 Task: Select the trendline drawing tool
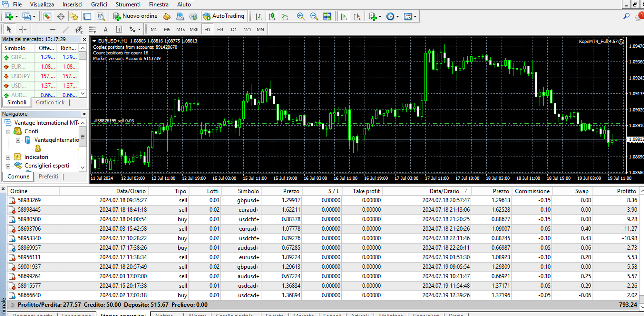click(x=66, y=29)
